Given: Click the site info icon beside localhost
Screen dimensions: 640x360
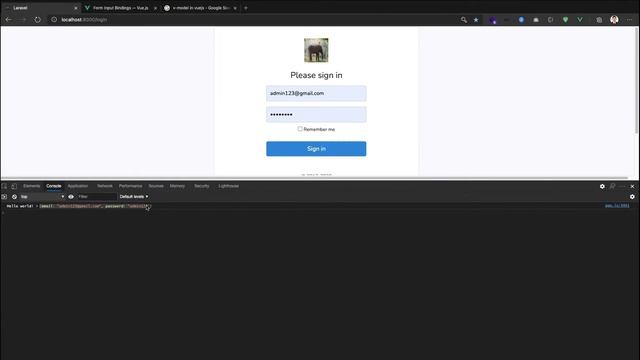Looking at the screenshot, I should click(54, 20).
